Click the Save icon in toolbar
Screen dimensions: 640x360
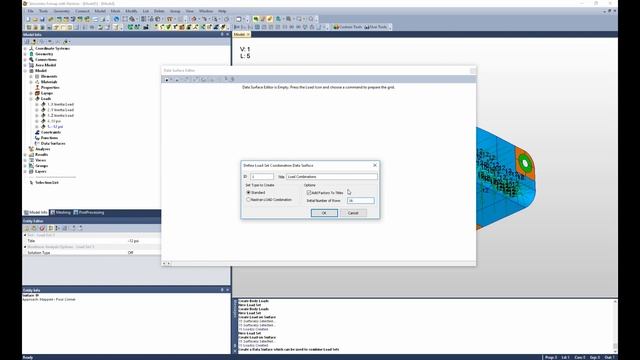(x=42, y=19)
